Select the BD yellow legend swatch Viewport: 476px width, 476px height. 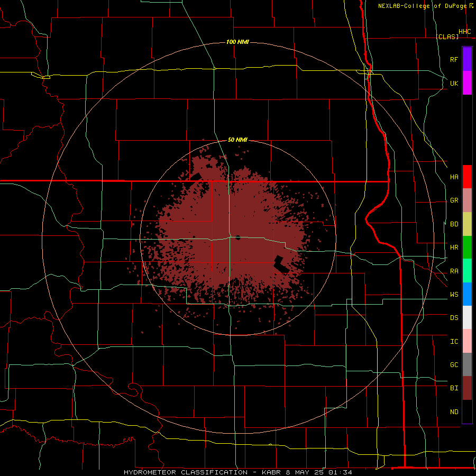pyautogui.click(x=467, y=224)
